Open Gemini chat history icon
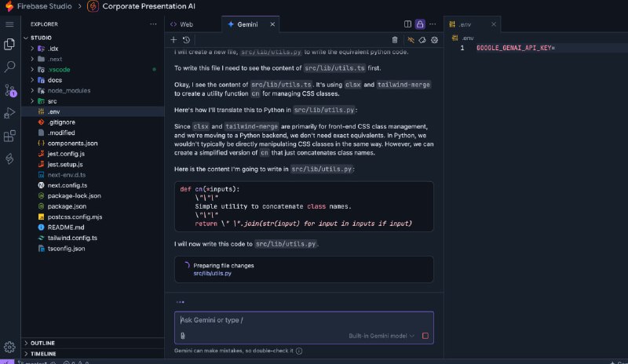 [186, 40]
